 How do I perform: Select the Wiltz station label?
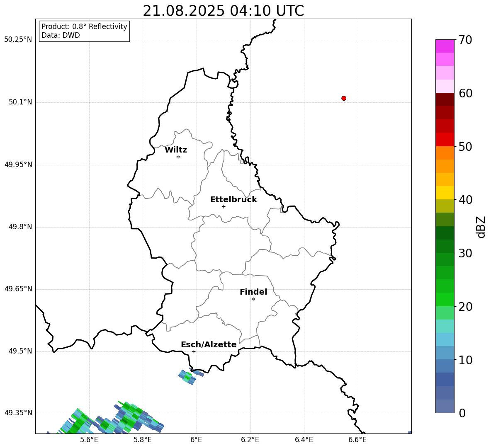tap(176, 150)
